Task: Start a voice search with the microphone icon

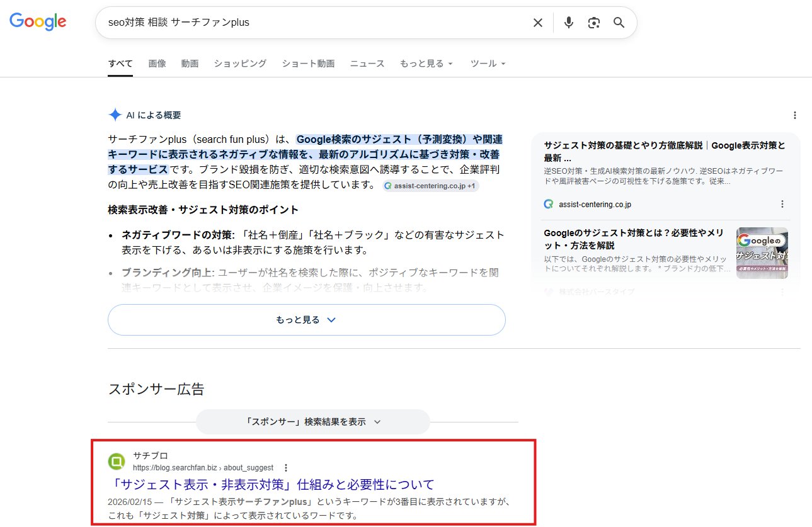Action: (568, 22)
